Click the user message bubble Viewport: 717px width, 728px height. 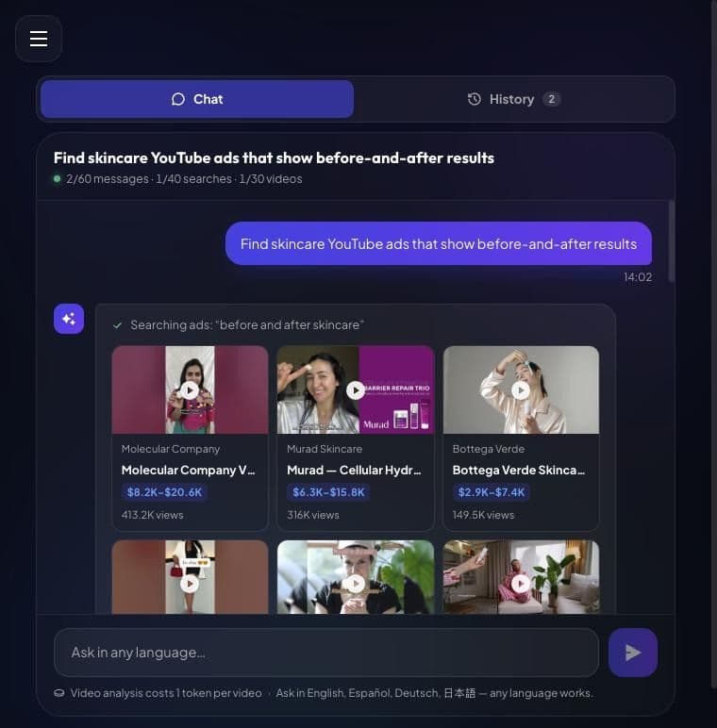click(x=439, y=243)
